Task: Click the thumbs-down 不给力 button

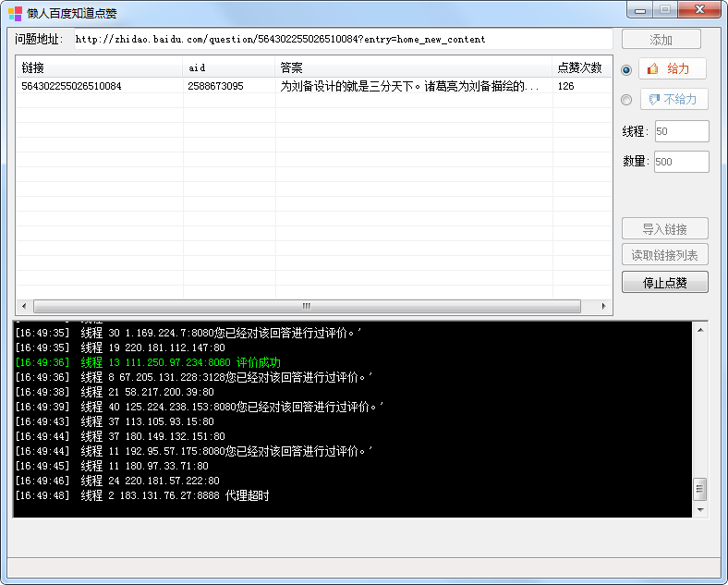Action: tap(672, 100)
